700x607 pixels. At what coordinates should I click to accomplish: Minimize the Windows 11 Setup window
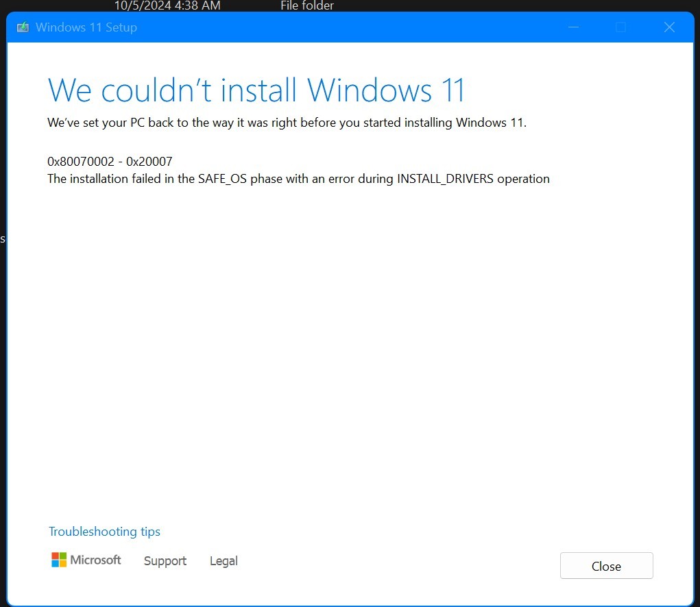click(x=574, y=27)
